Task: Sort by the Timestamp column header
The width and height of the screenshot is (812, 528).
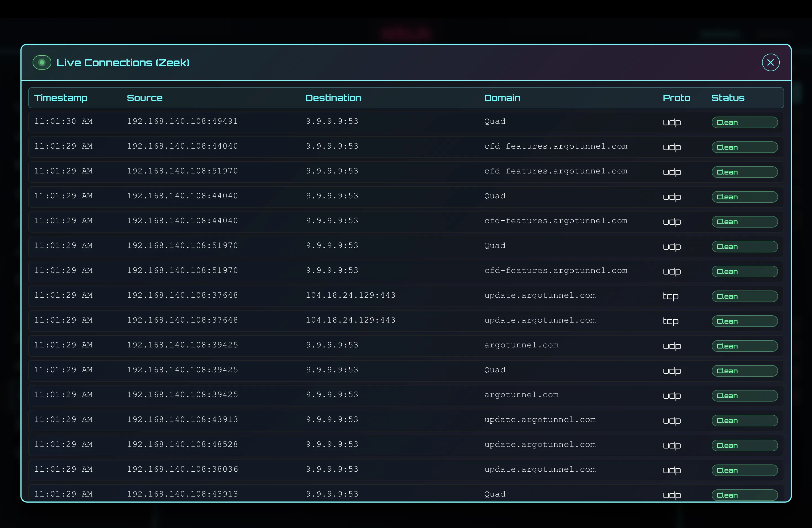Action: click(x=61, y=98)
